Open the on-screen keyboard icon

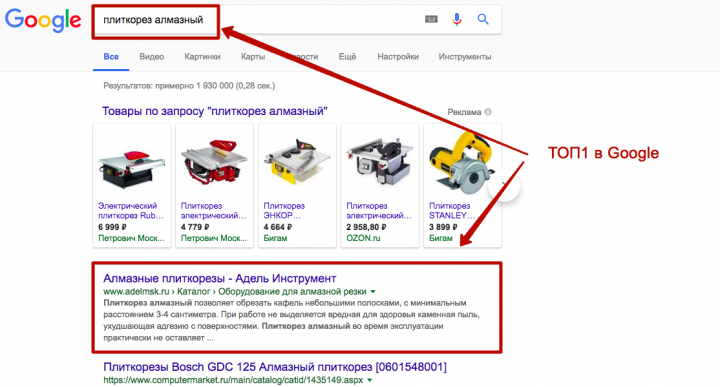pyautogui.click(x=431, y=19)
